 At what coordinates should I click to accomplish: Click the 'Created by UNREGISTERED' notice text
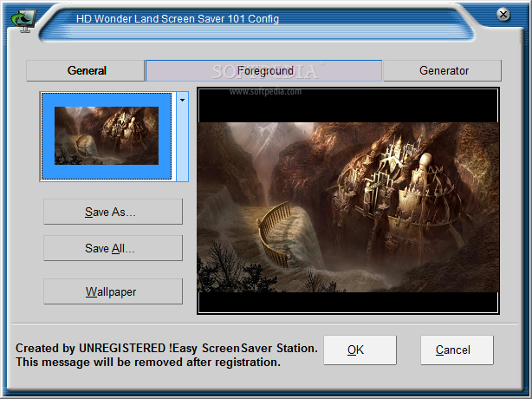tap(166, 355)
